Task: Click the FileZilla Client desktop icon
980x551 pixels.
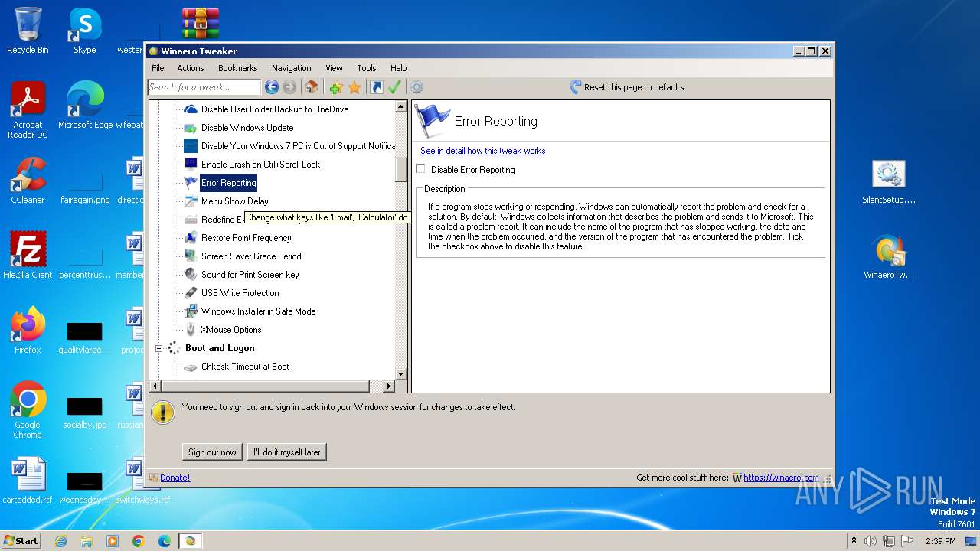Action: point(28,256)
